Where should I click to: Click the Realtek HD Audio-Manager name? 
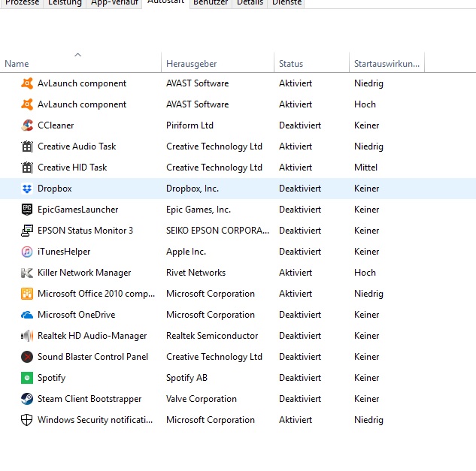tap(92, 336)
